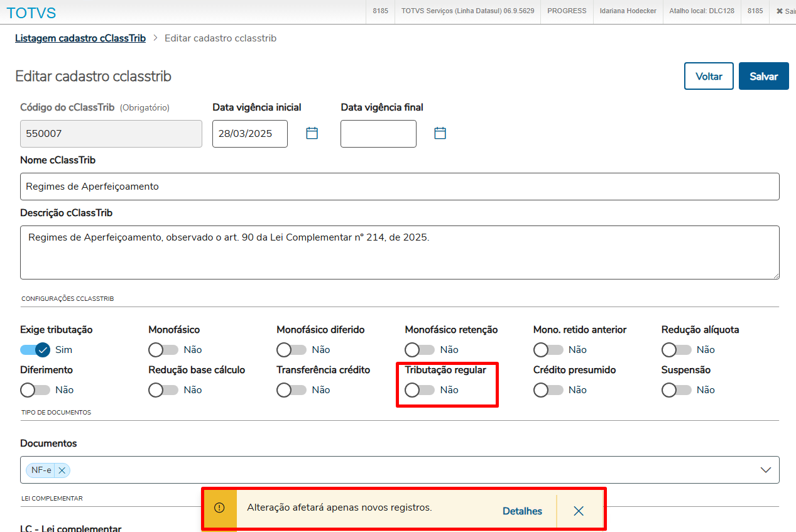The height and width of the screenshot is (532, 796).
Task: Enable the Monofásico toggle
Action: point(163,350)
